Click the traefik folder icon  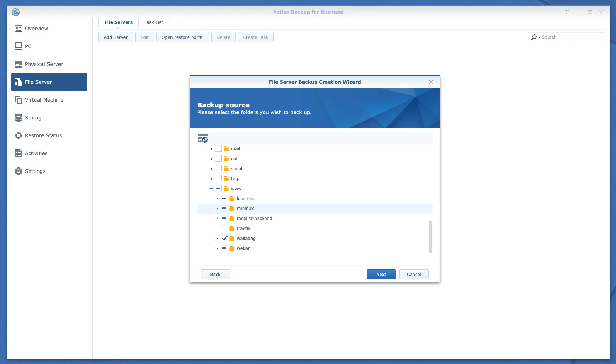pyautogui.click(x=232, y=229)
